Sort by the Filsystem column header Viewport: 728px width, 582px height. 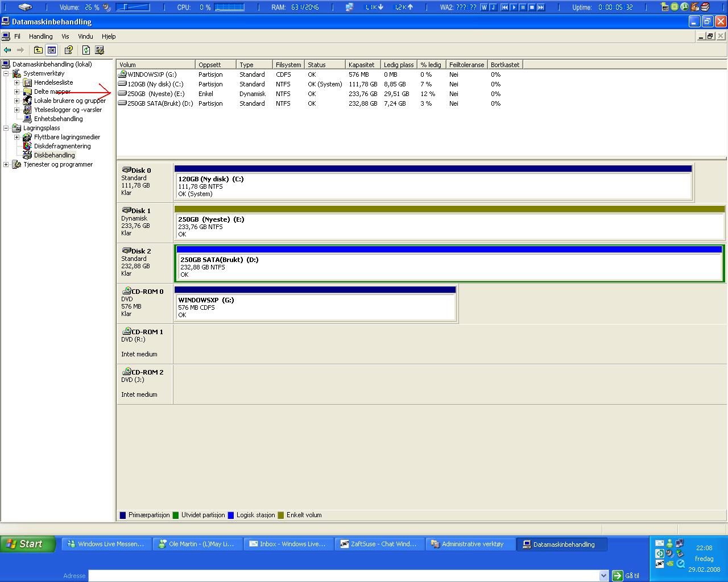[288, 65]
